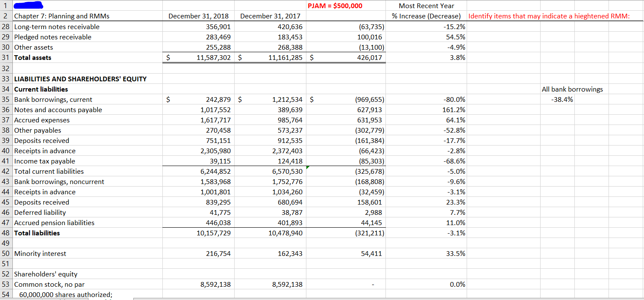This screenshot has width=644, height=300.
Task: Click row header 48
Action: [x=6, y=233]
